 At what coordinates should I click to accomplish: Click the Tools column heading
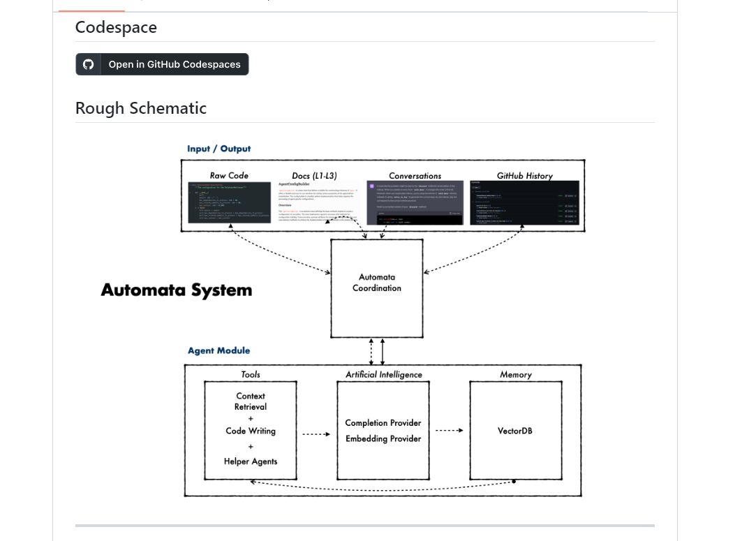click(x=250, y=374)
